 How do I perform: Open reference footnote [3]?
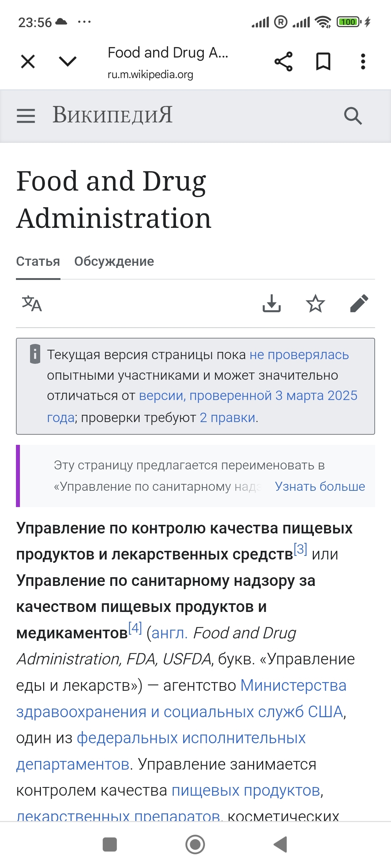tap(300, 549)
